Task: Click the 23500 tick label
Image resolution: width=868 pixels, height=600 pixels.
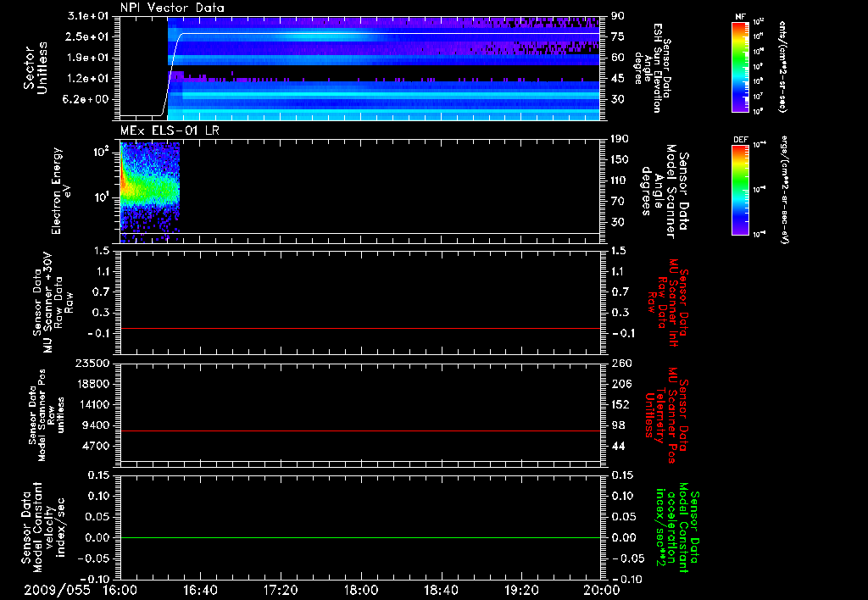Action: coord(93,363)
